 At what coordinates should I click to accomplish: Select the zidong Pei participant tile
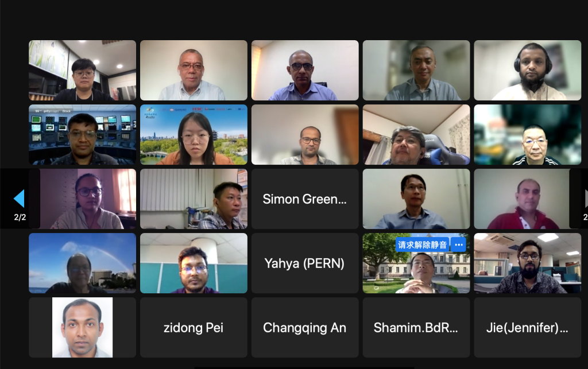click(194, 328)
